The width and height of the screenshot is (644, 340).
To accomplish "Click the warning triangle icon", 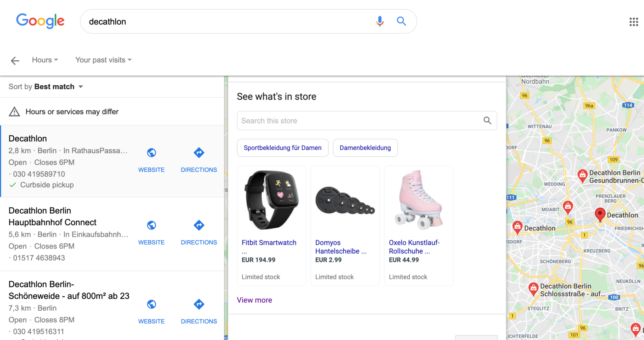I will click(x=14, y=112).
